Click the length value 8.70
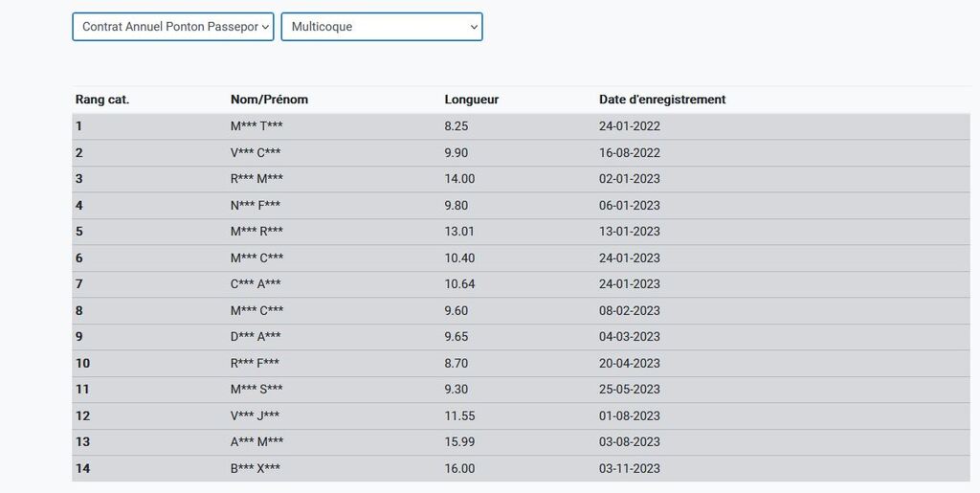This screenshot has width=980, height=493. (457, 363)
